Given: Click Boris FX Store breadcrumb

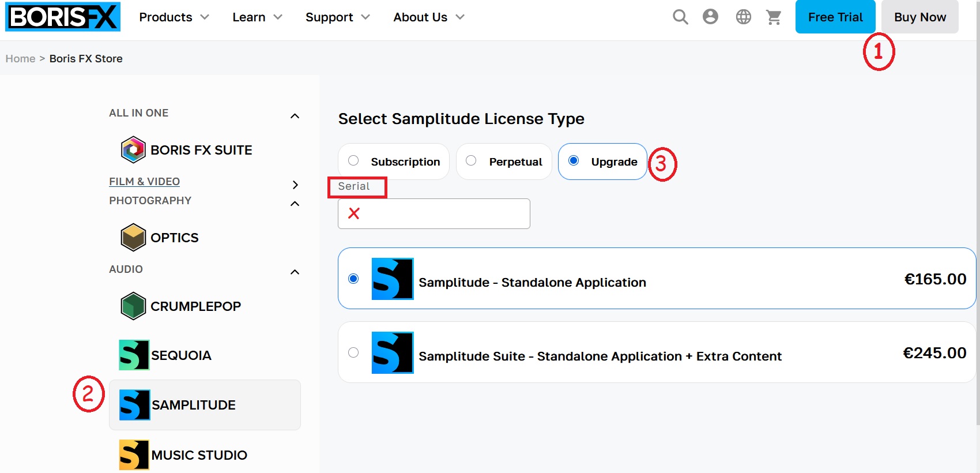Looking at the screenshot, I should point(86,58).
